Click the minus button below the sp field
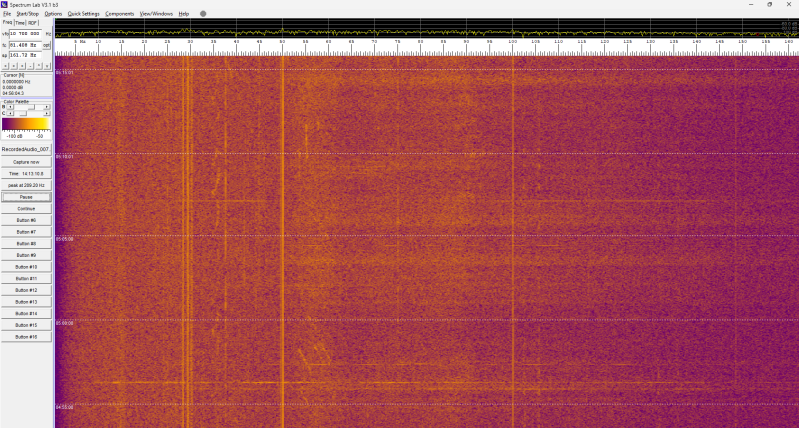Screen dimensions: 799x428 [31, 66]
